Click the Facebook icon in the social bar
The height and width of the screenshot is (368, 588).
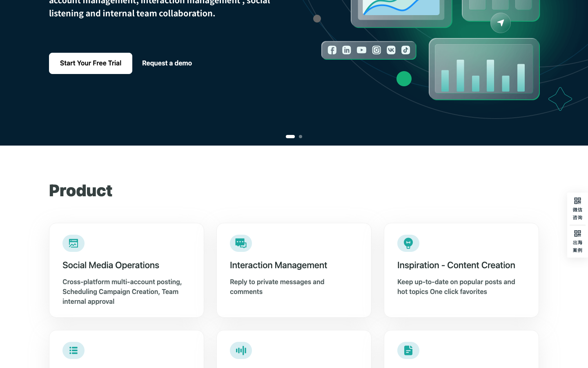click(x=332, y=50)
